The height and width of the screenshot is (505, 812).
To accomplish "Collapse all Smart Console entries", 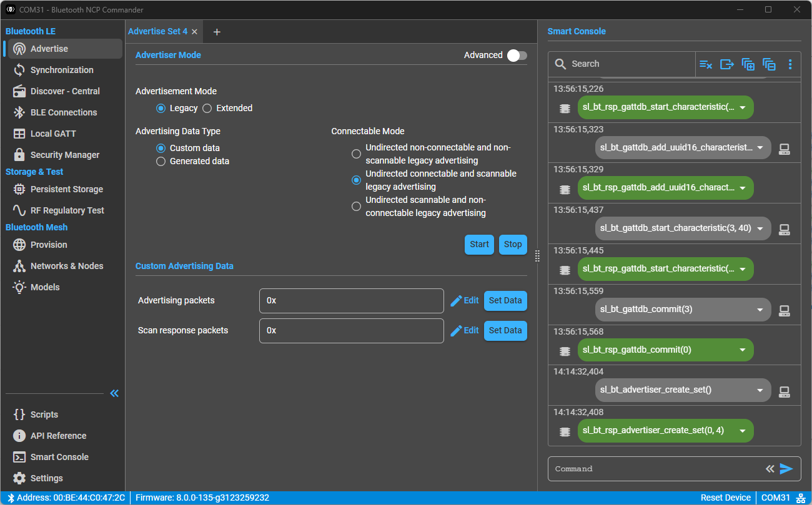I will click(x=770, y=64).
